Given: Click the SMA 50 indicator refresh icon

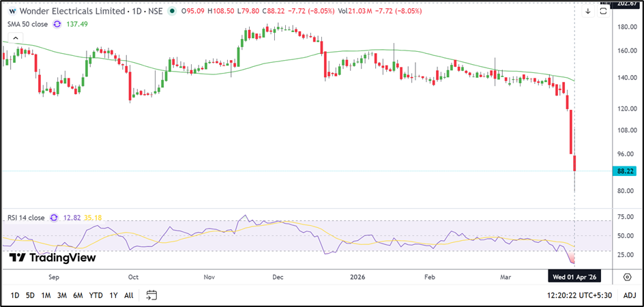Looking at the screenshot, I should (57, 24).
